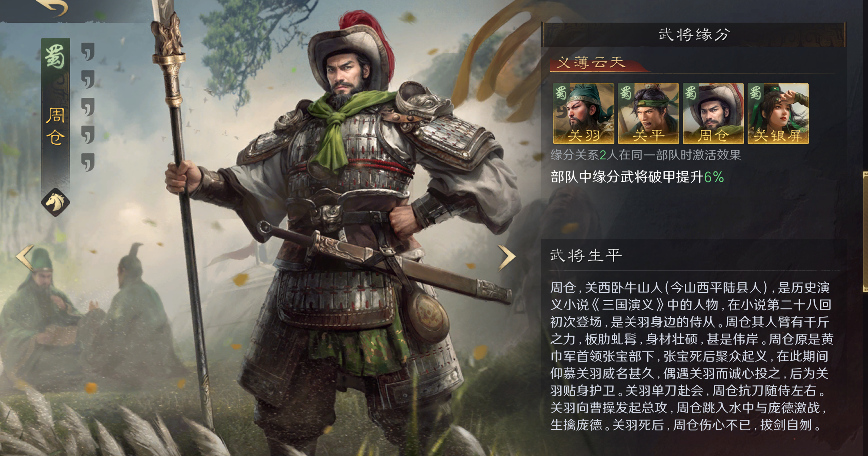
Task: Select the 关羽 portrait
Action: point(583,114)
